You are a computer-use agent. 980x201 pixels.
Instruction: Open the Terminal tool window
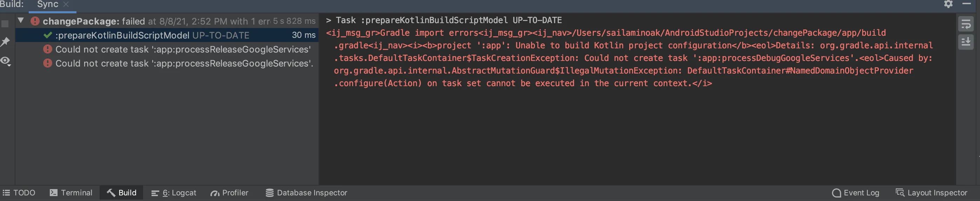click(x=71, y=193)
